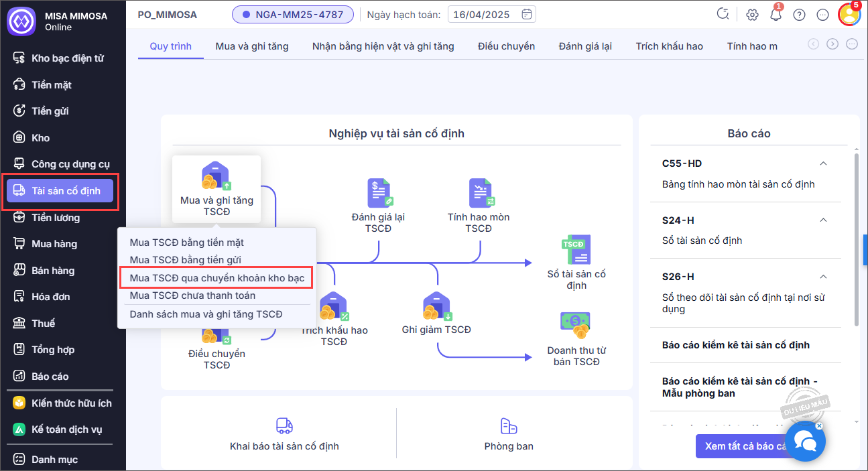Open Tổng hợp module icon

click(19, 350)
